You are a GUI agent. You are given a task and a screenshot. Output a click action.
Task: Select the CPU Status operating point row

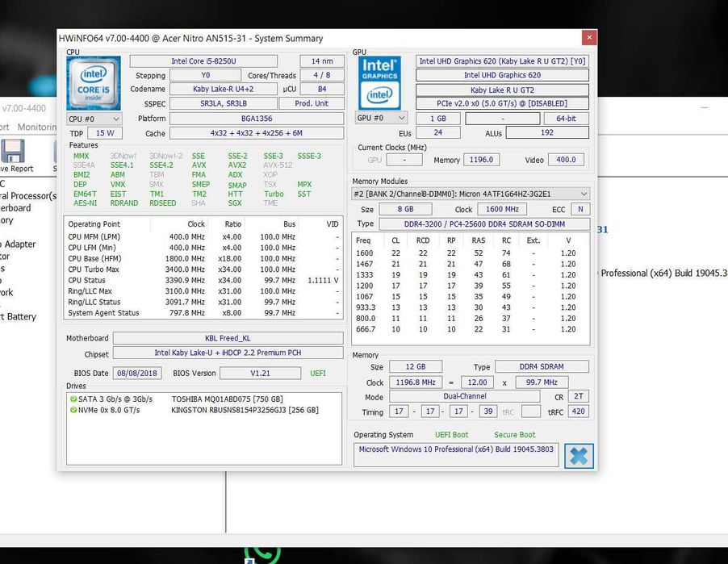[203, 280]
